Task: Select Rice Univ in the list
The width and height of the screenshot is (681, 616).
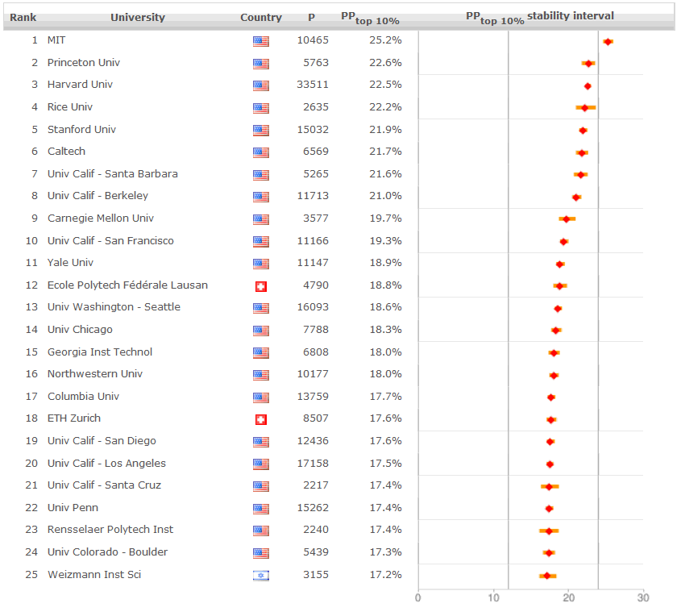Action: point(70,107)
